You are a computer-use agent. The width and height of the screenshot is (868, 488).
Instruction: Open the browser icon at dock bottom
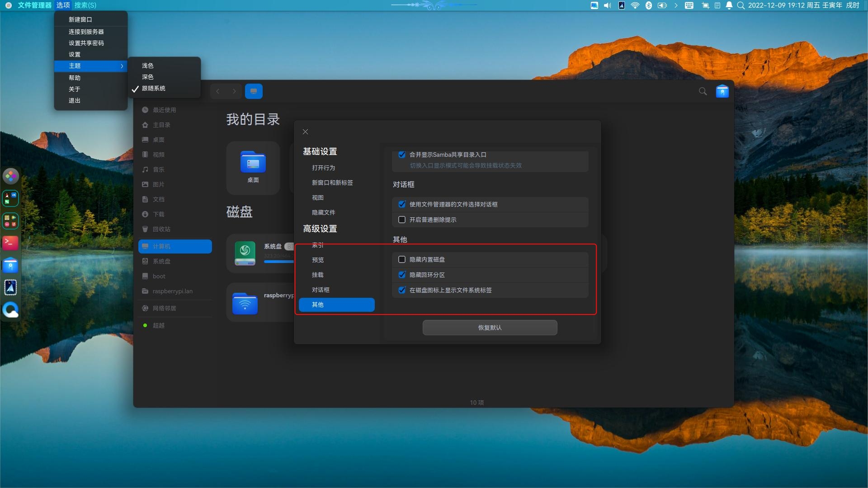(x=10, y=310)
